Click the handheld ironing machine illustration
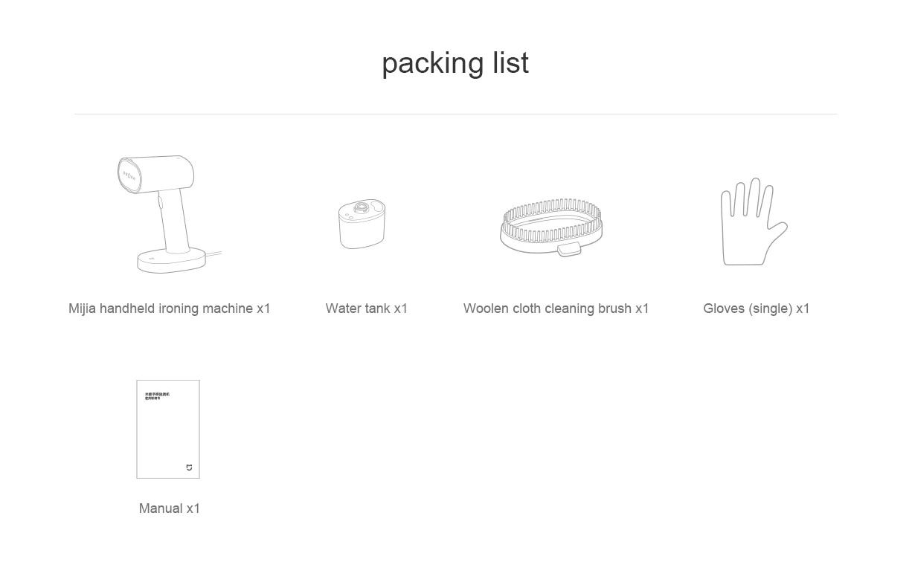 click(169, 214)
